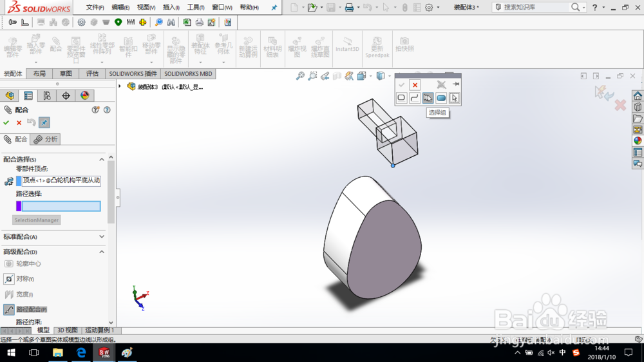Image resolution: width=644 pixels, height=362 pixels.
Task: Switch to the 分析 analysis tab
Action: 46,139
